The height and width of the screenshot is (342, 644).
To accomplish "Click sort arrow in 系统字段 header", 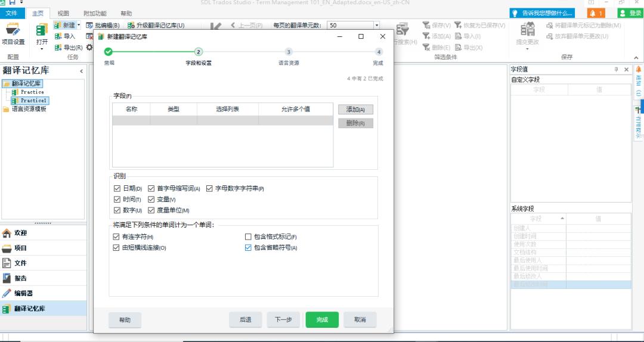I will point(562,218).
